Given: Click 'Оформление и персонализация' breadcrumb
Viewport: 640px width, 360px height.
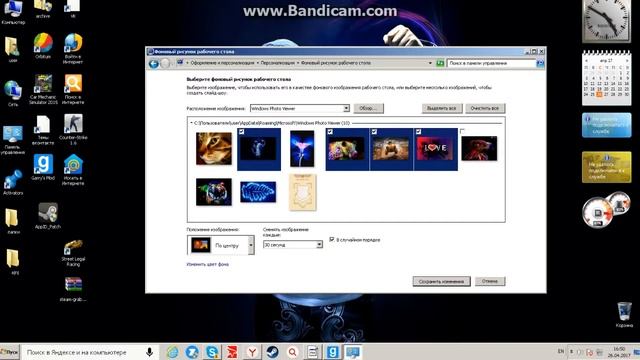Looking at the screenshot, I should 222,63.
